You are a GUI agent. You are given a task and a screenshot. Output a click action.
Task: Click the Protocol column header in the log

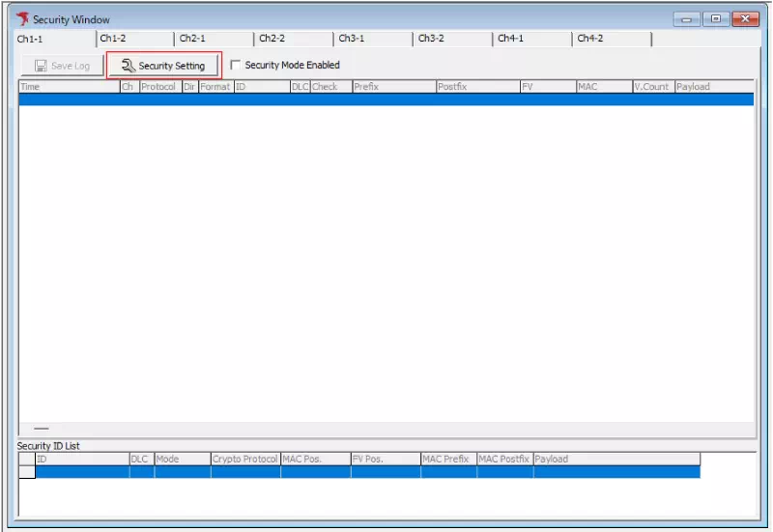160,87
